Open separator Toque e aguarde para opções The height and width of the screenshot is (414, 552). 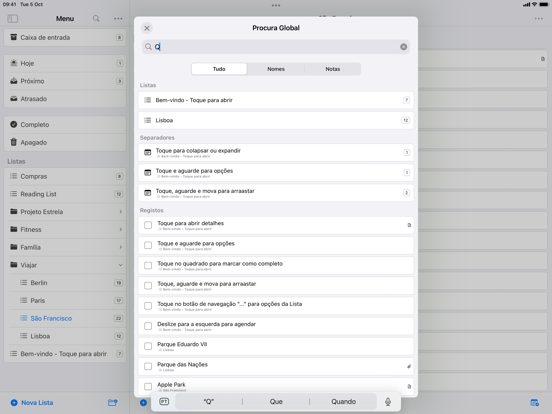(x=276, y=172)
